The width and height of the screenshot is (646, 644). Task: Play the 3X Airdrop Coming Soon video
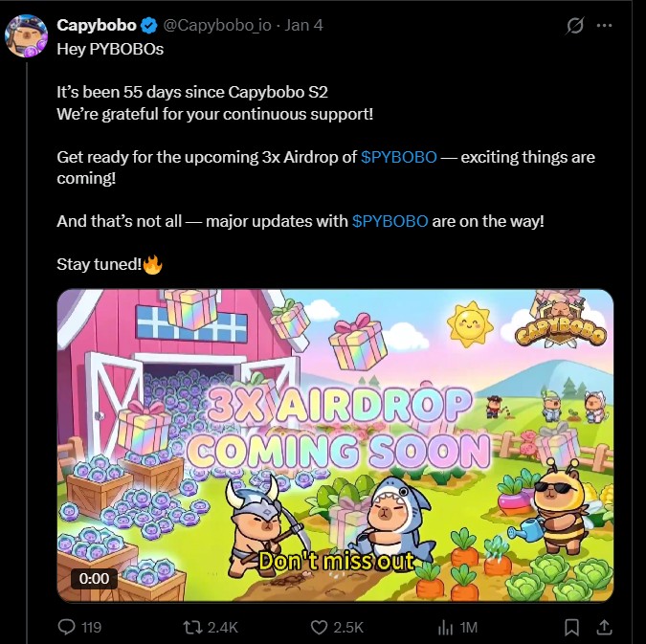[335, 445]
